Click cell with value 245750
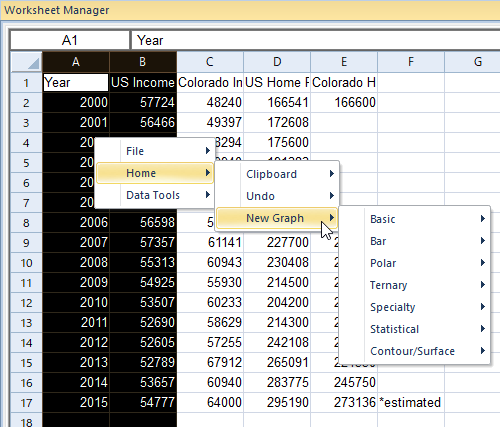This screenshot has width=500, height=427. (344, 382)
